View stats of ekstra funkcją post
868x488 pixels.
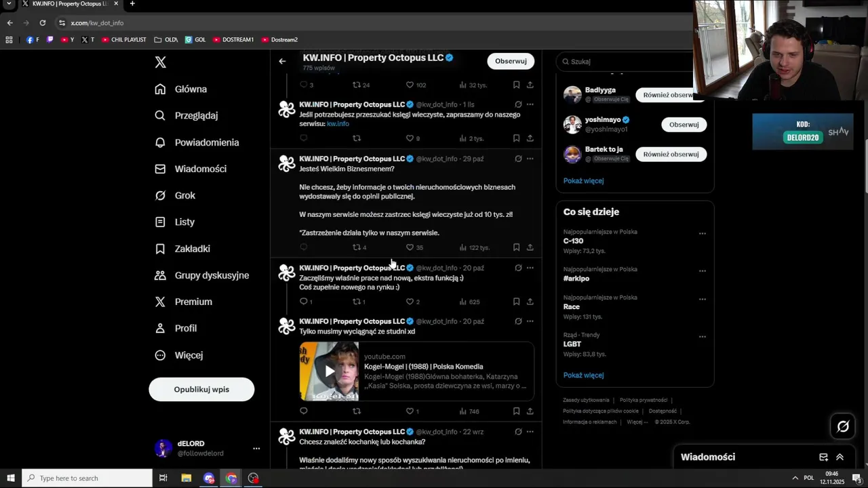pyautogui.click(x=469, y=302)
